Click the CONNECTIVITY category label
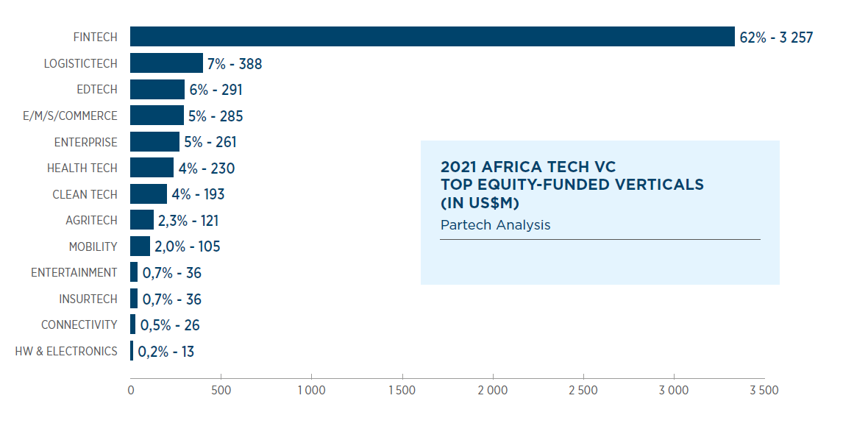The width and height of the screenshot is (868, 426). pyautogui.click(x=79, y=325)
